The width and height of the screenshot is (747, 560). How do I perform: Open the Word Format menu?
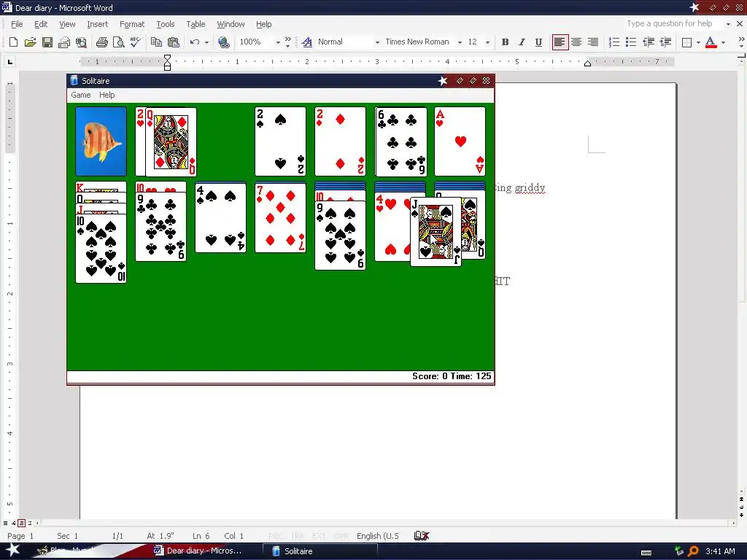[131, 24]
